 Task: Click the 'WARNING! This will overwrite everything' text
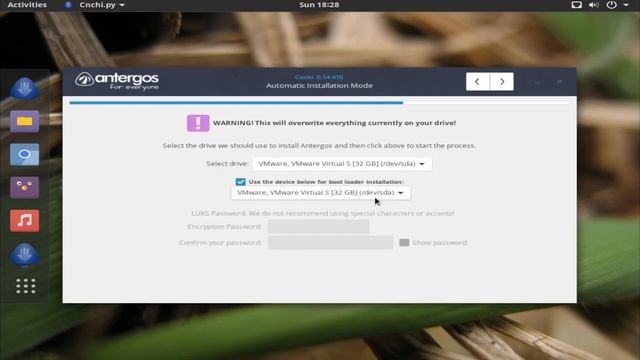334,123
